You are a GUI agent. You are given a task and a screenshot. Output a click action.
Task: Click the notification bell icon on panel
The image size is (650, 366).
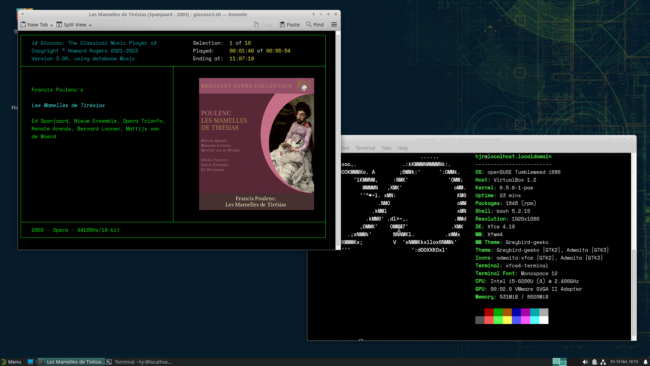tap(645, 362)
